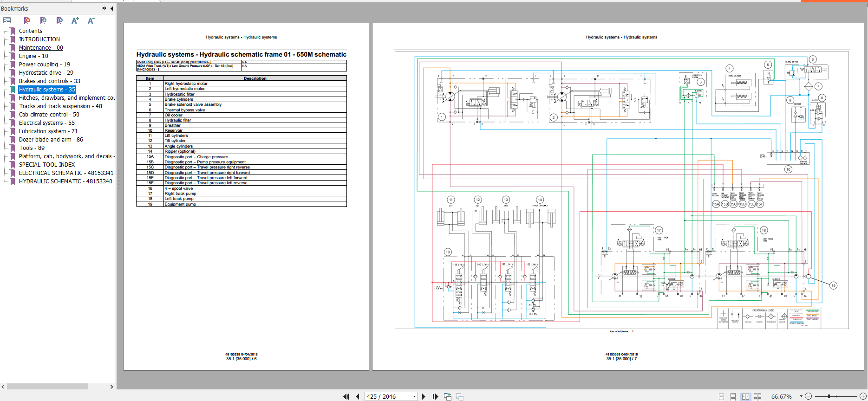The width and height of the screenshot is (868, 401).
Task: Select HYDRAULIC SCHEMATIC - 48153340 bookmark
Action: click(x=65, y=181)
